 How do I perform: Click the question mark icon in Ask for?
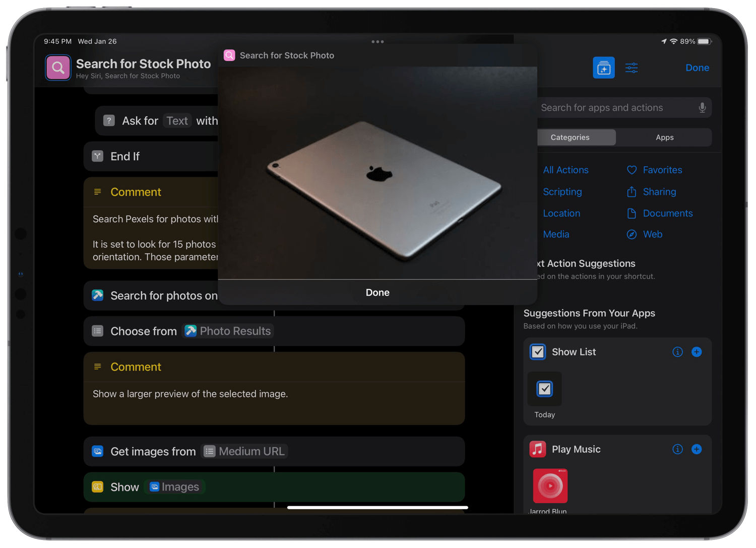(109, 120)
